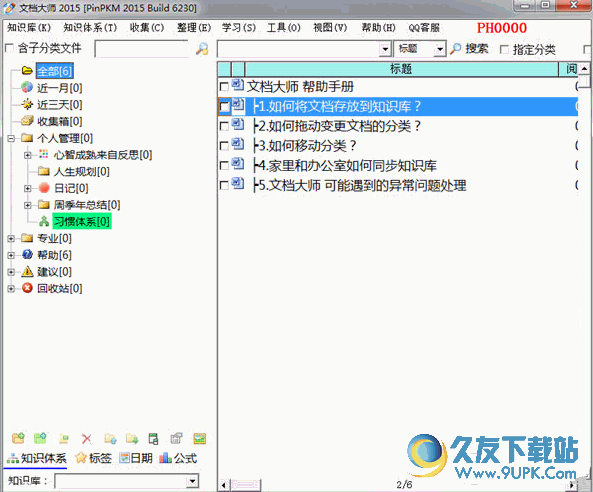Check the box for 3.如何移动分类

[x=224, y=146]
